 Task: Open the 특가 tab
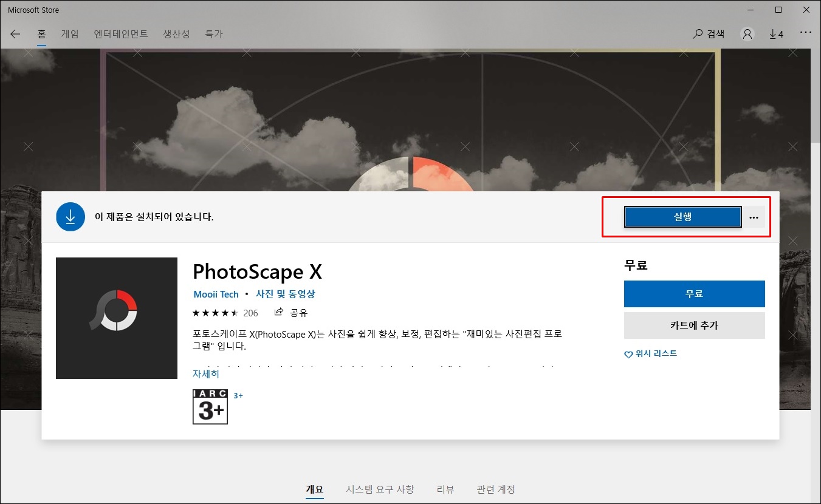point(214,34)
